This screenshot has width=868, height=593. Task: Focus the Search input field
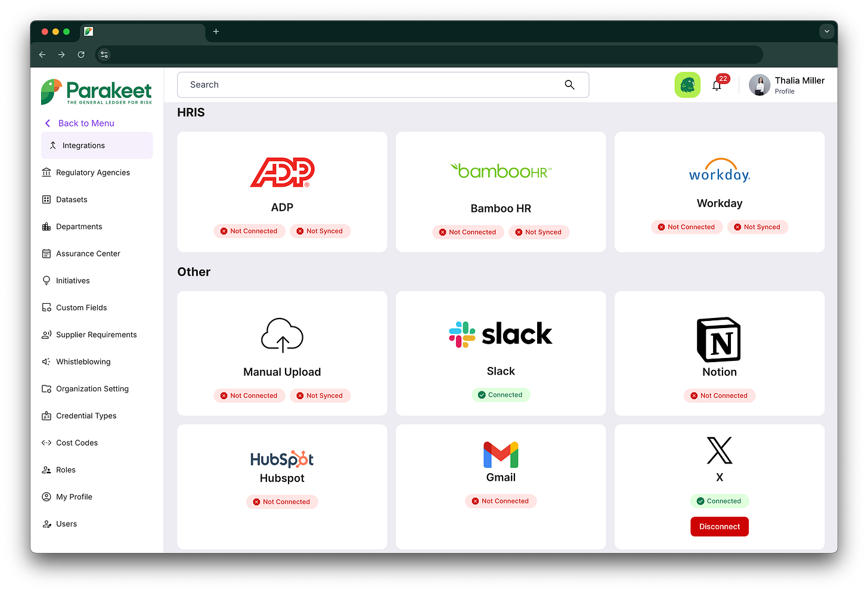point(383,85)
